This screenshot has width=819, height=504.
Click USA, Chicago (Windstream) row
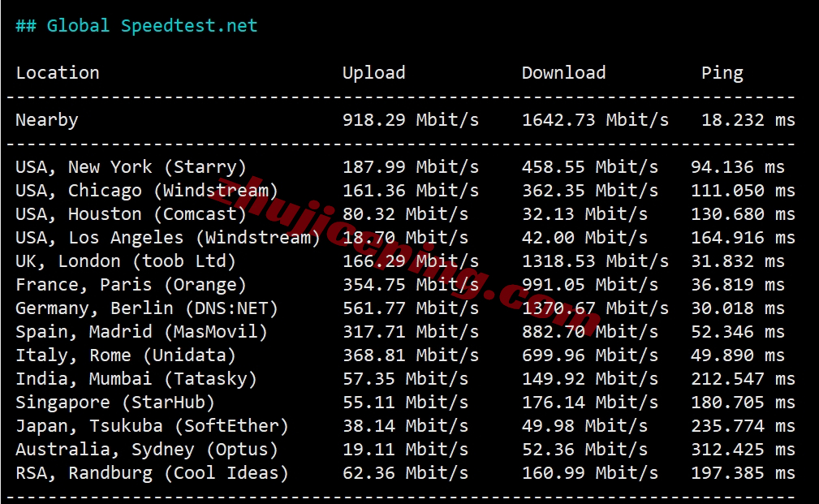point(405,191)
